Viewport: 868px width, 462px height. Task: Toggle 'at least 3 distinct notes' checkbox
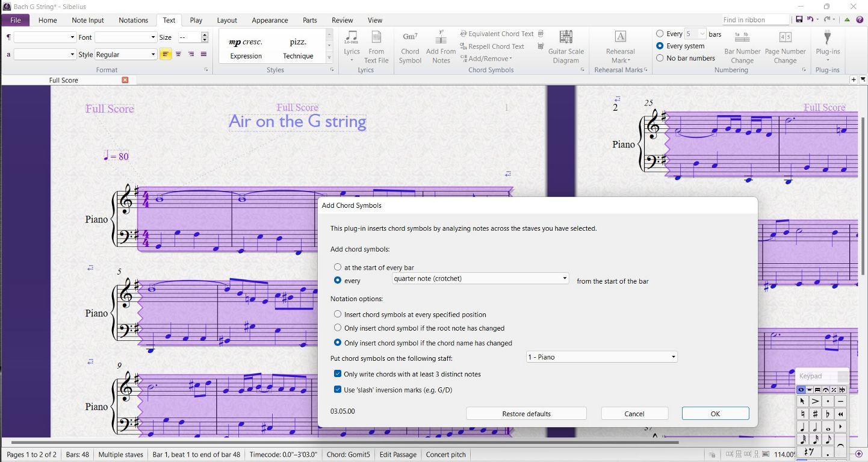(x=338, y=374)
